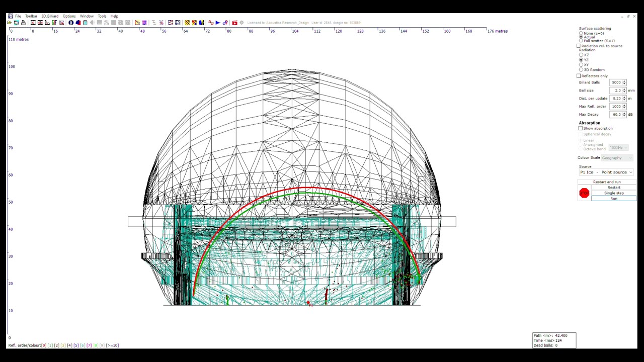Click the Restart button
This screenshot has width=644, height=362.
coord(614,188)
